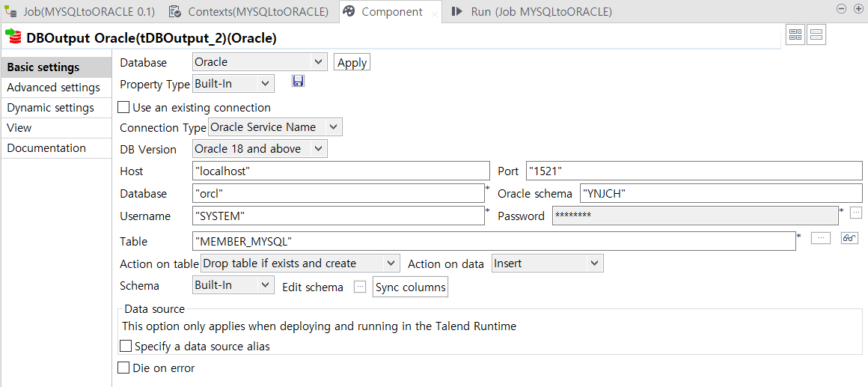868x387 pixels.
Task: Open the DB Version dropdown
Action: [260, 149]
